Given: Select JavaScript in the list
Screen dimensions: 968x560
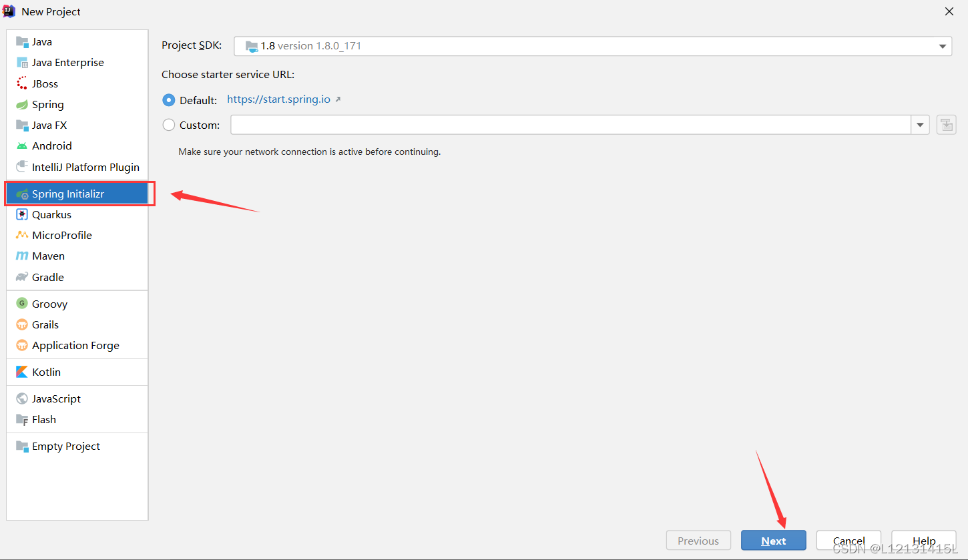Looking at the screenshot, I should click(x=77, y=398).
